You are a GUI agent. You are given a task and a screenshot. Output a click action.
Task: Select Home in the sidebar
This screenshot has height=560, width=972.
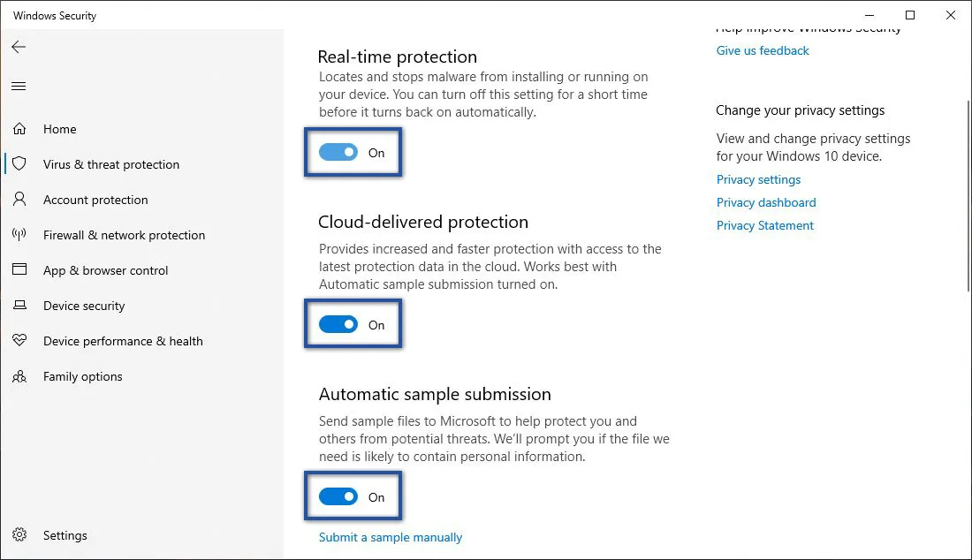pyautogui.click(x=59, y=129)
